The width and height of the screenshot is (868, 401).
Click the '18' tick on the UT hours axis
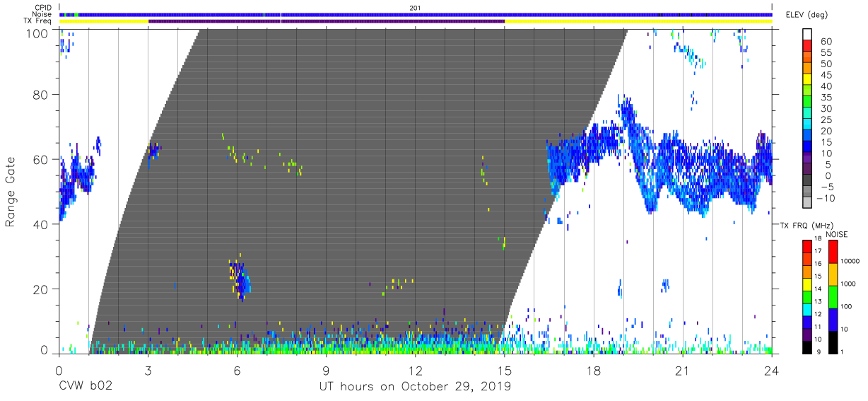pyautogui.click(x=594, y=371)
